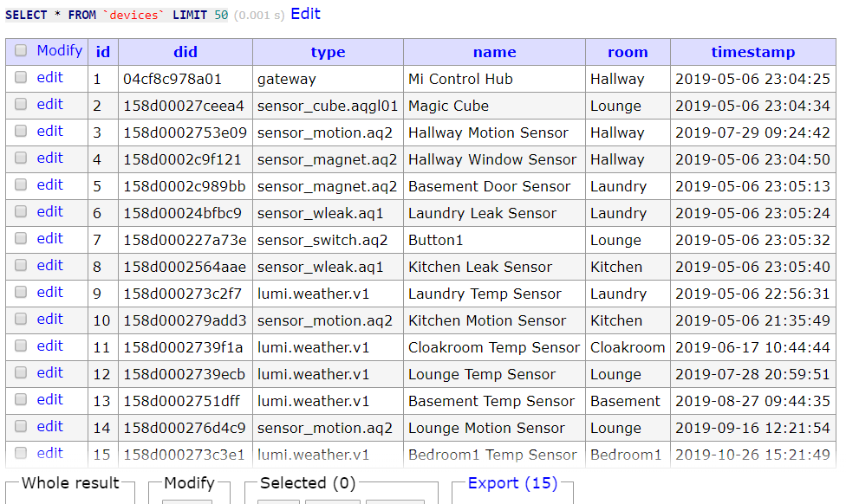Sort by the type column header
This screenshot has width=846, height=504.
coord(328,52)
